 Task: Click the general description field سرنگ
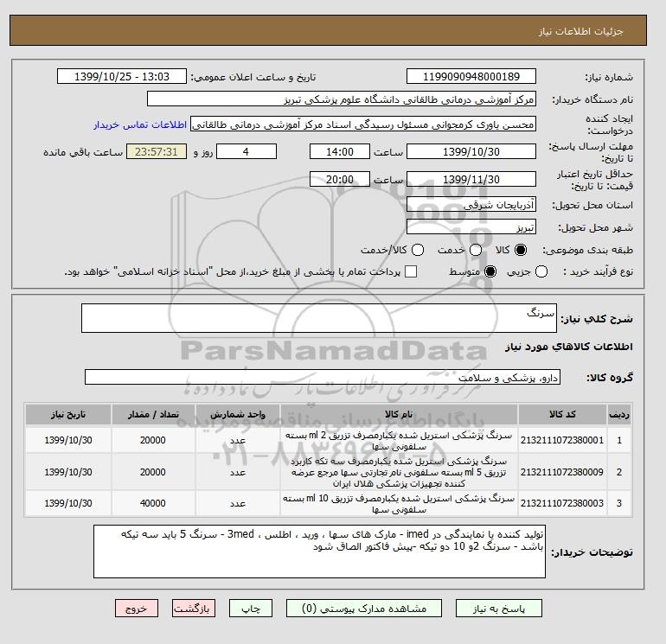pos(319,318)
